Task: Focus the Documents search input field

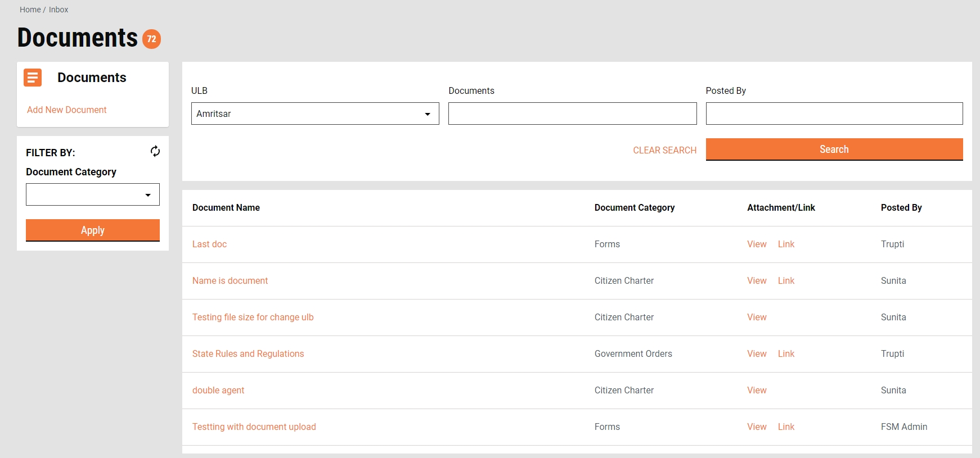Action: click(x=572, y=114)
